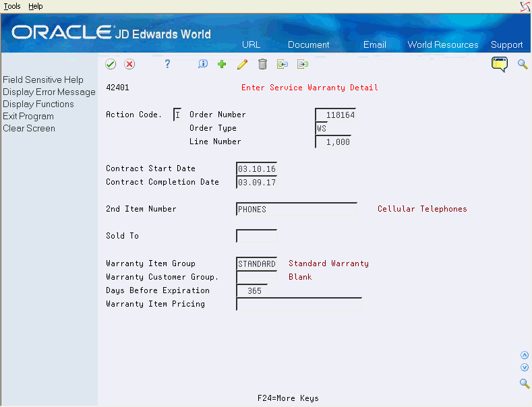Image resolution: width=532 pixels, height=407 pixels.
Task: Click the Contract Completion Date field
Action: click(x=256, y=182)
